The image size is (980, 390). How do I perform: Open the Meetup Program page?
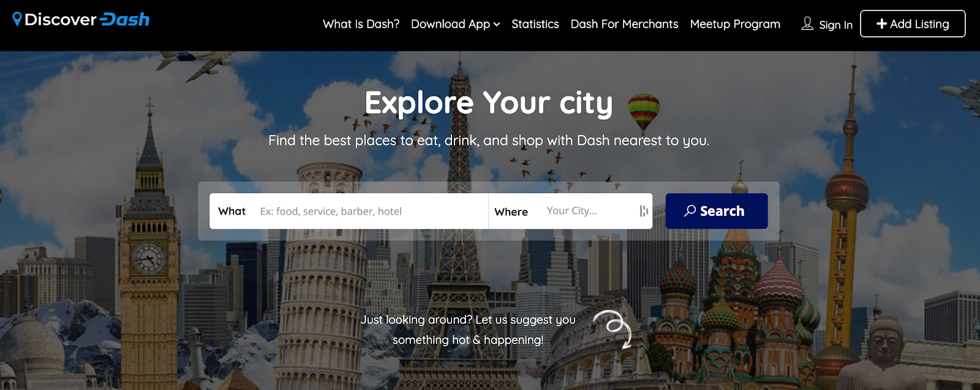pyautogui.click(x=735, y=24)
